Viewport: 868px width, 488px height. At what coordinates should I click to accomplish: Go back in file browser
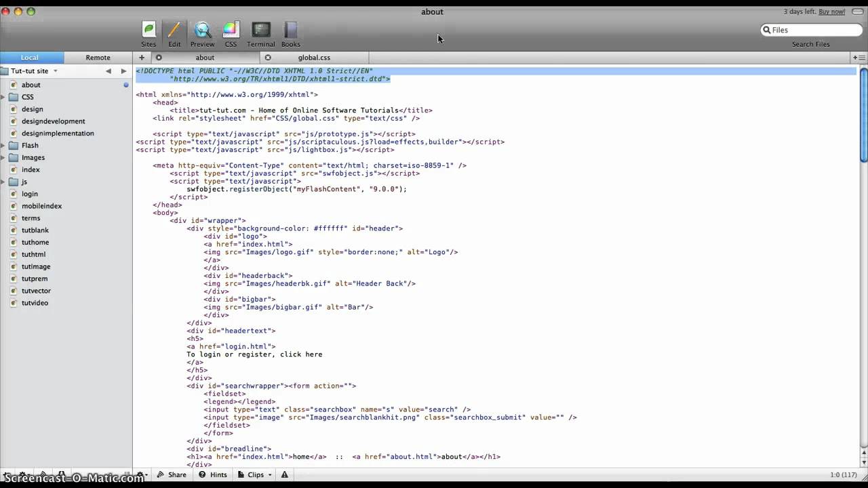(x=108, y=70)
